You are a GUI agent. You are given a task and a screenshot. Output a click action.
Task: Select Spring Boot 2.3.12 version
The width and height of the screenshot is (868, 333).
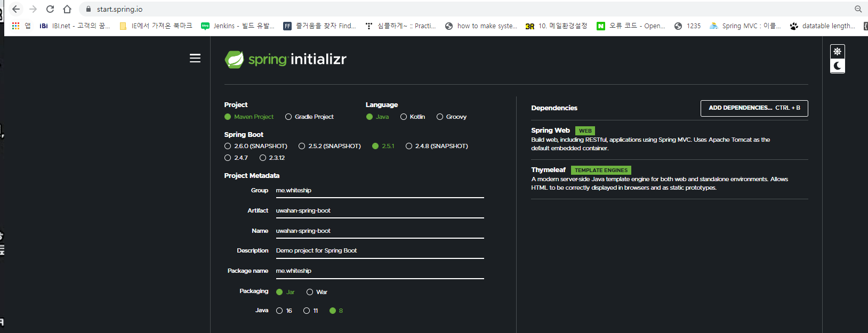pyautogui.click(x=263, y=158)
